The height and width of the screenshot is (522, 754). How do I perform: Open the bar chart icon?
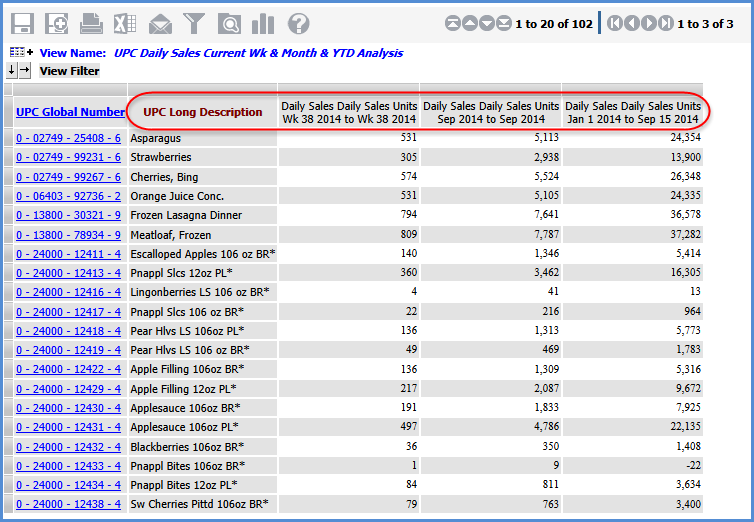coord(263,24)
